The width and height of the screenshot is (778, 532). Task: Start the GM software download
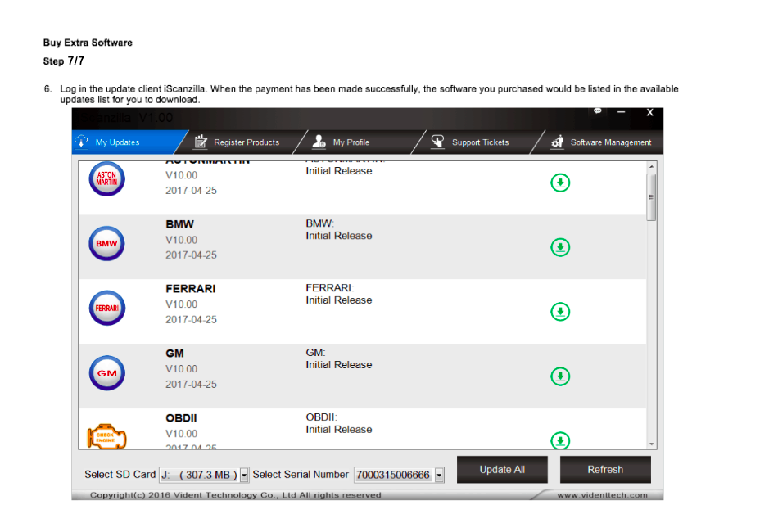click(560, 376)
